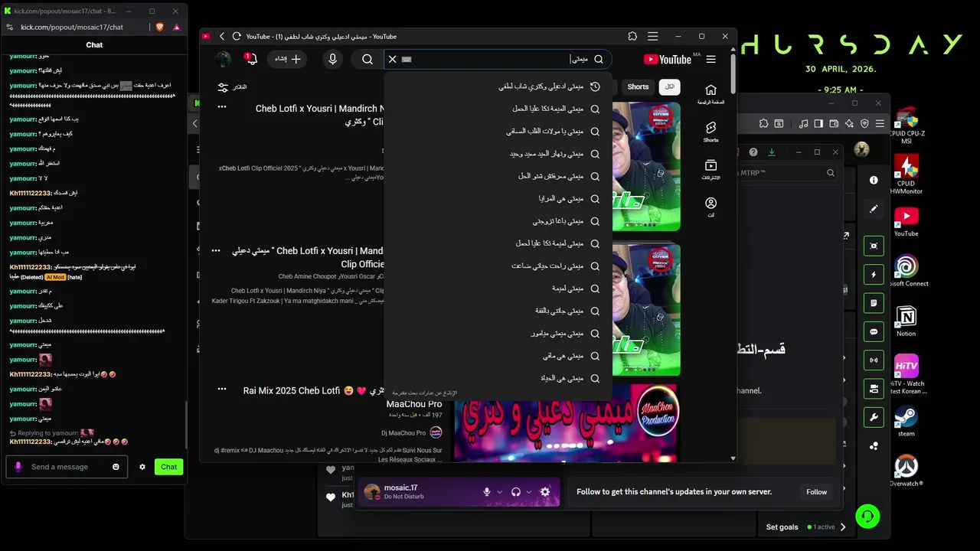Click Follow in the Discord channel banner

(816, 492)
